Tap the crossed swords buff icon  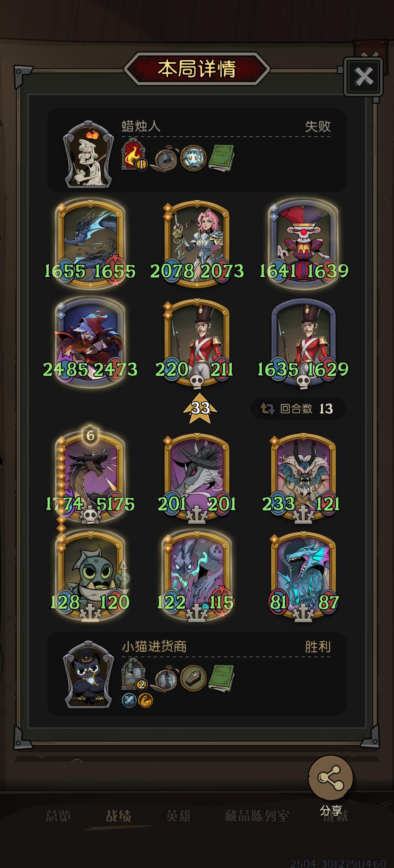coord(128,700)
